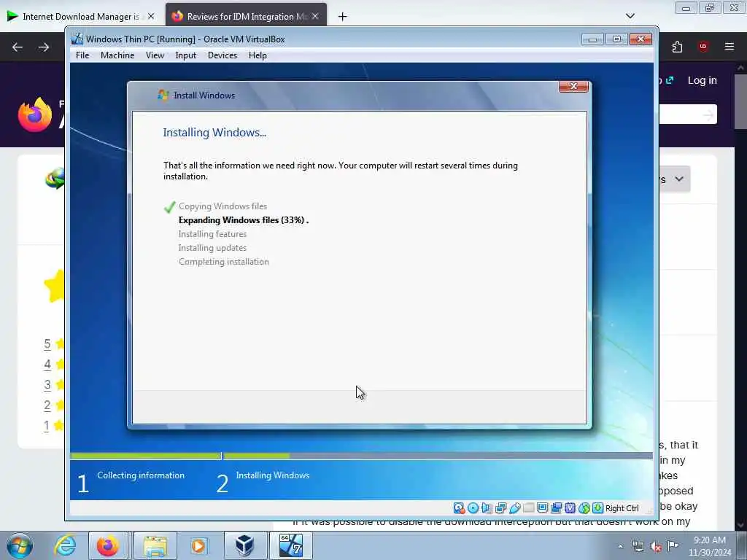Viewport: 747px width, 560px height.
Task: Close the Reviews for IDM Integration tab
Action: coord(315,16)
